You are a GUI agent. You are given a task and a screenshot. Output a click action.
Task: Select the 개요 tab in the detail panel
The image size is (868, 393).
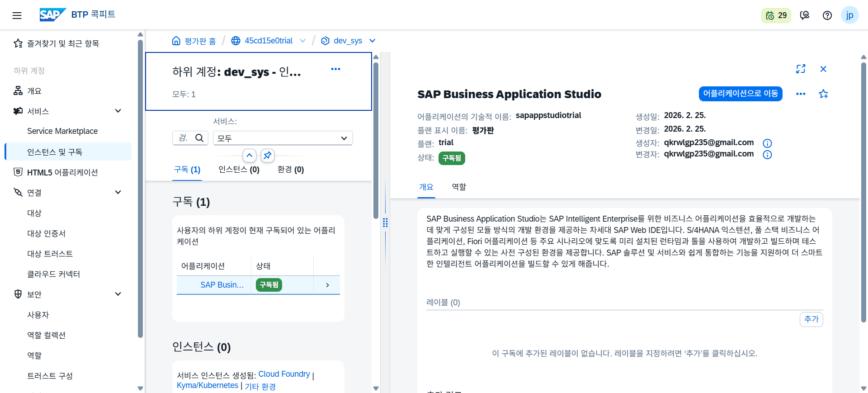pos(426,187)
